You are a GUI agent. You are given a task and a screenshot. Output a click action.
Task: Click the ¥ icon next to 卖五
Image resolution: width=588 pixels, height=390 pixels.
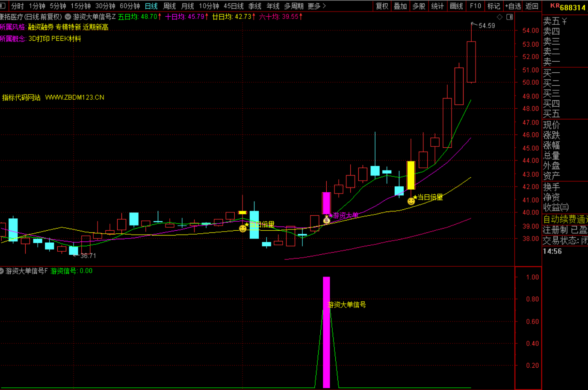click(564, 21)
